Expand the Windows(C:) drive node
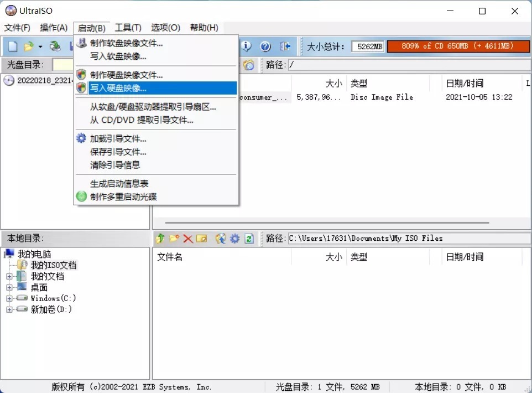532x393 pixels. point(9,298)
